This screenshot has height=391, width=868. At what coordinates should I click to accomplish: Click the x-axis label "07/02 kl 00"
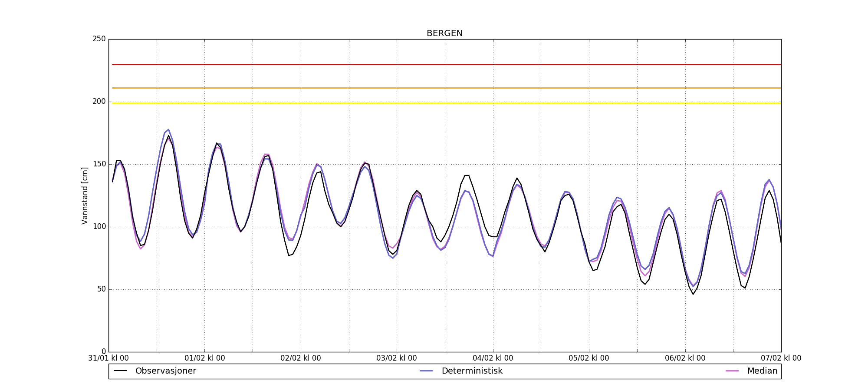point(781,358)
